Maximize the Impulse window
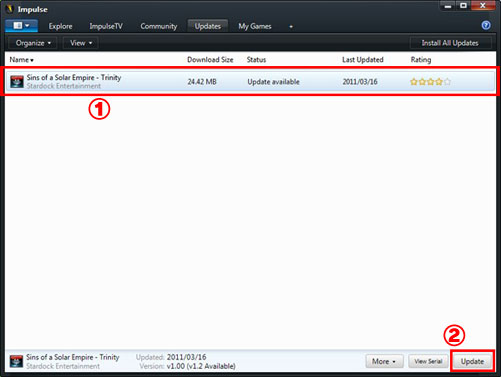 tap(463, 6)
